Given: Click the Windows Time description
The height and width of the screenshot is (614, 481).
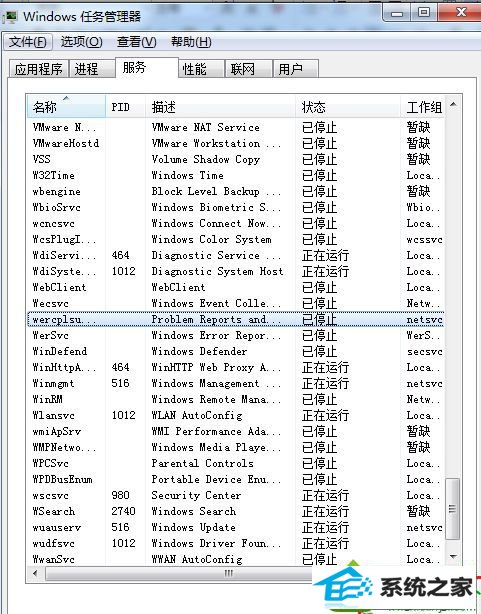Looking at the screenshot, I should tap(188, 175).
